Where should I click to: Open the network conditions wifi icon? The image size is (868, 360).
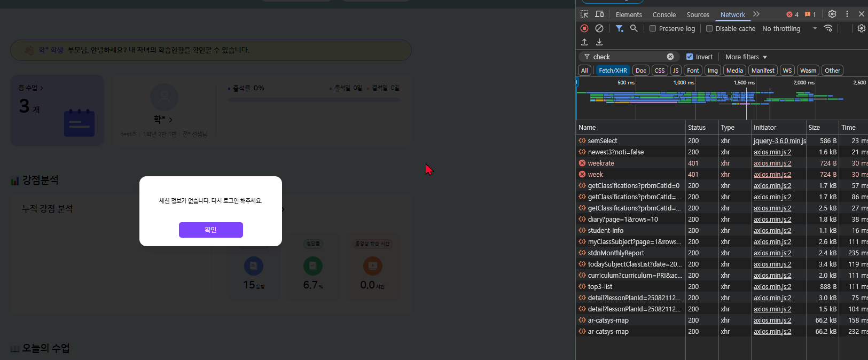point(828,28)
